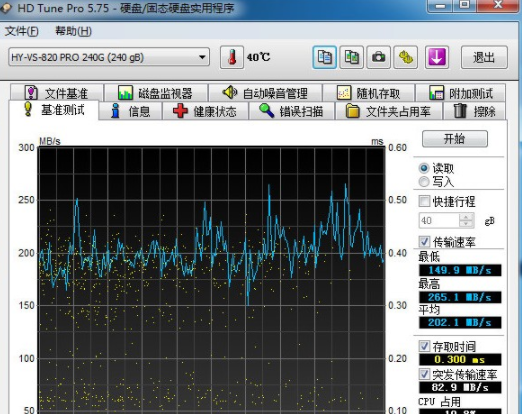Open the 擦除 tab

click(x=475, y=111)
